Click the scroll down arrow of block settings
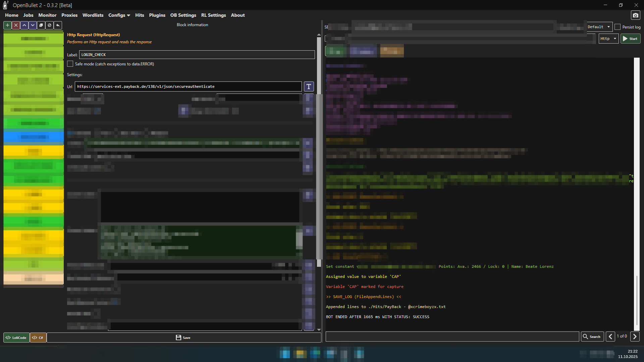The image size is (644, 362). 319,330
